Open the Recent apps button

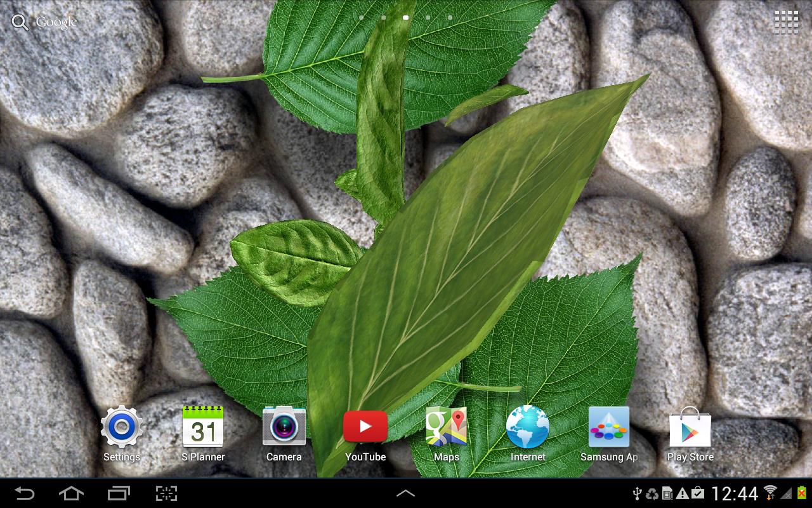pos(119,493)
